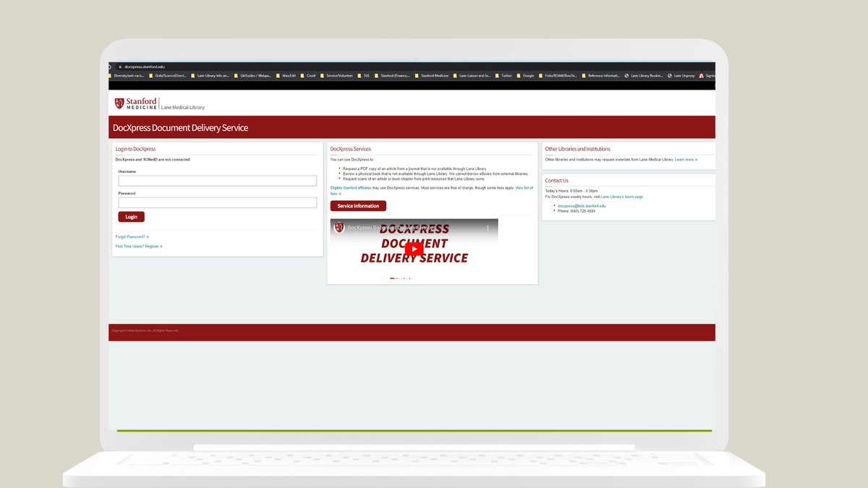Screen dimensions: 868x488
Task: Open the Lane Liaison bookmark folder
Action: [472, 75]
